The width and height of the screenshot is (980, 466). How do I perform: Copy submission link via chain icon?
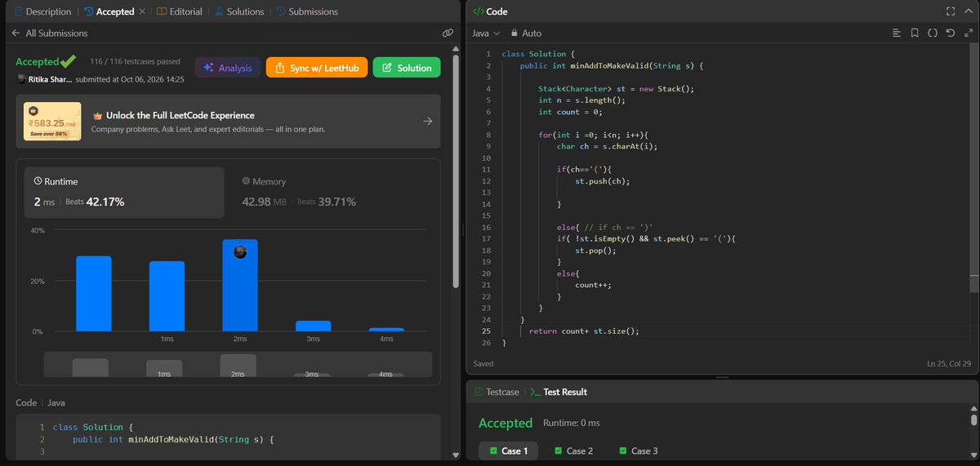[x=448, y=33]
